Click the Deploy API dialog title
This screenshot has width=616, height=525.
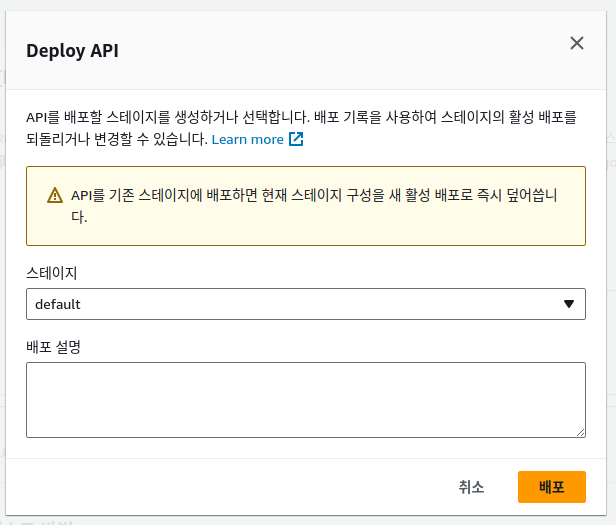click(x=72, y=51)
